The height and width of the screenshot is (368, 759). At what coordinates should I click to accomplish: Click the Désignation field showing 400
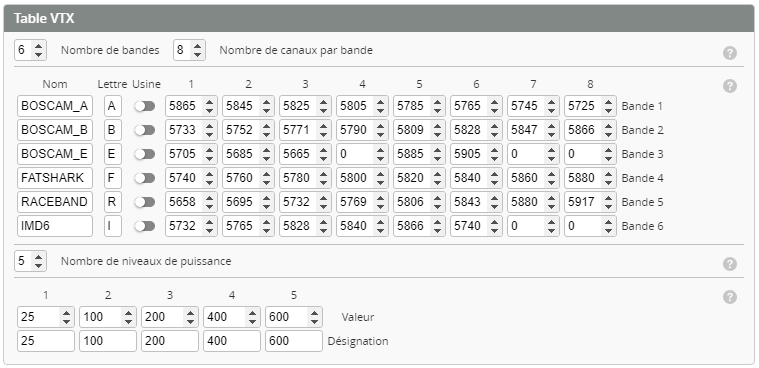[x=232, y=341]
